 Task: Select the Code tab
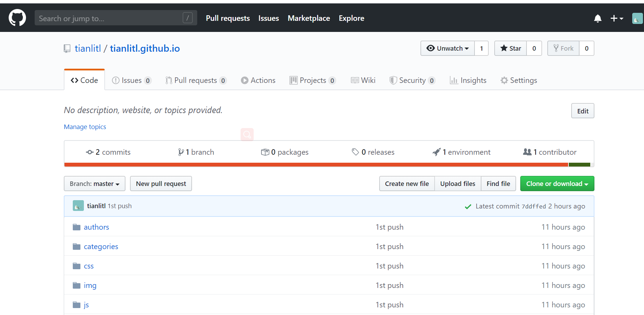84,80
